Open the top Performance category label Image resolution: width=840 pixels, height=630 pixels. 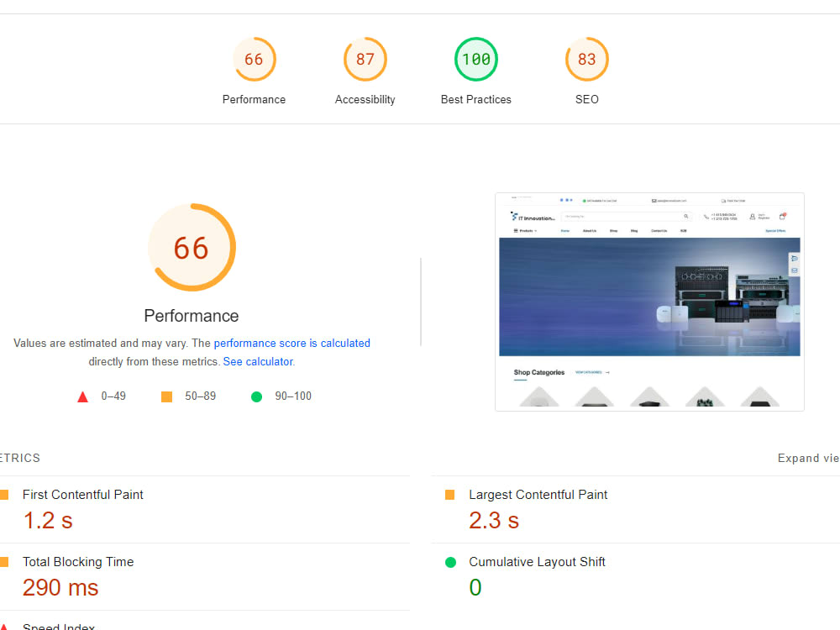(254, 100)
